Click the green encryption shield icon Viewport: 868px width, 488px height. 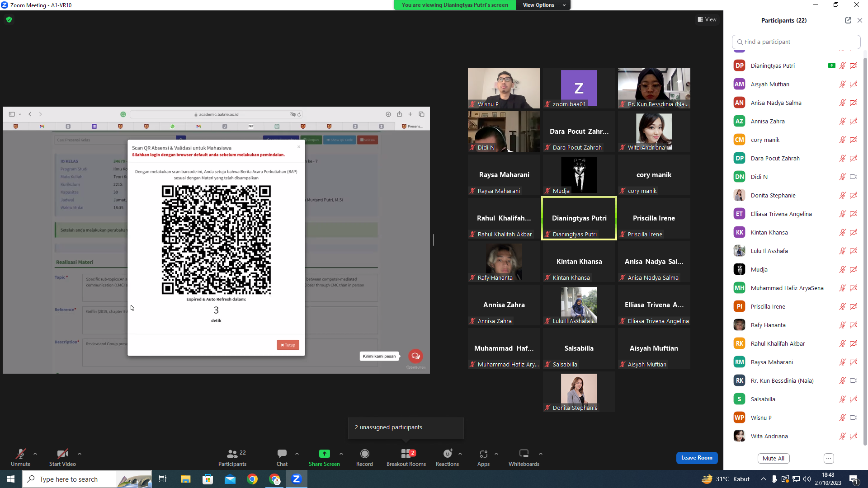point(9,19)
